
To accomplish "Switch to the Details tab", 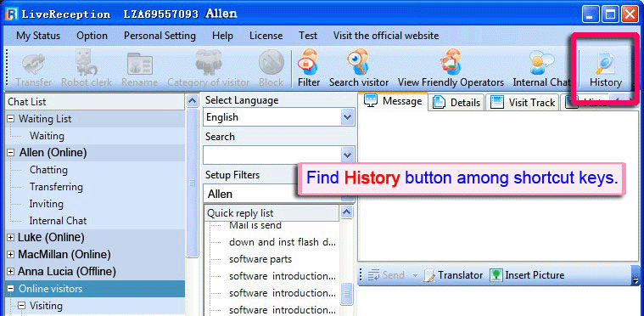I will pos(456,102).
